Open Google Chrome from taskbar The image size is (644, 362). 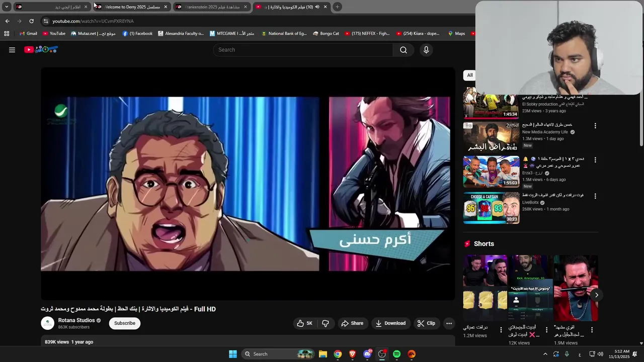pyautogui.click(x=338, y=354)
